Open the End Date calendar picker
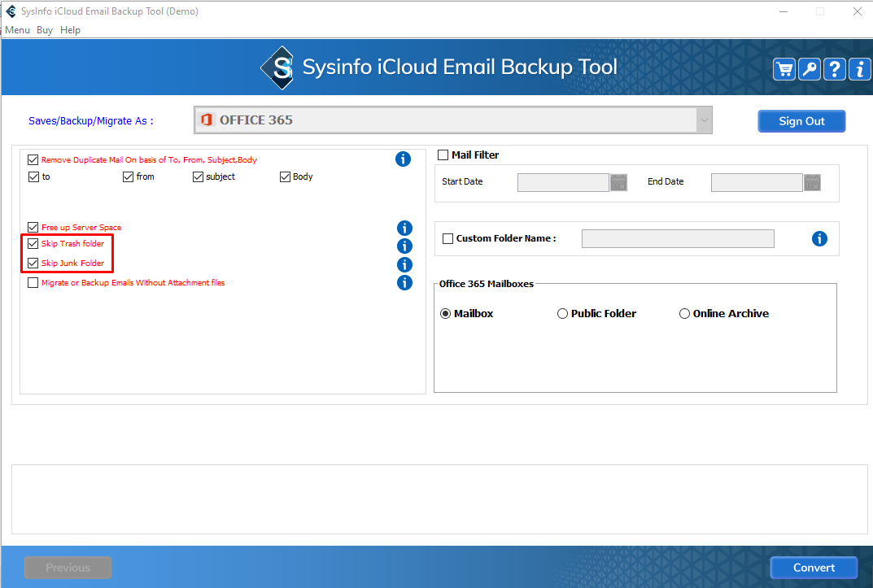This screenshot has height=588, width=873. (x=812, y=182)
